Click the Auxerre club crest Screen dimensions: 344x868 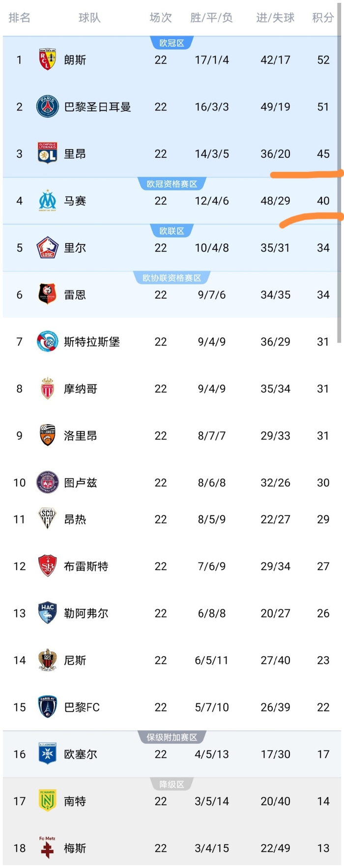point(47,753)
